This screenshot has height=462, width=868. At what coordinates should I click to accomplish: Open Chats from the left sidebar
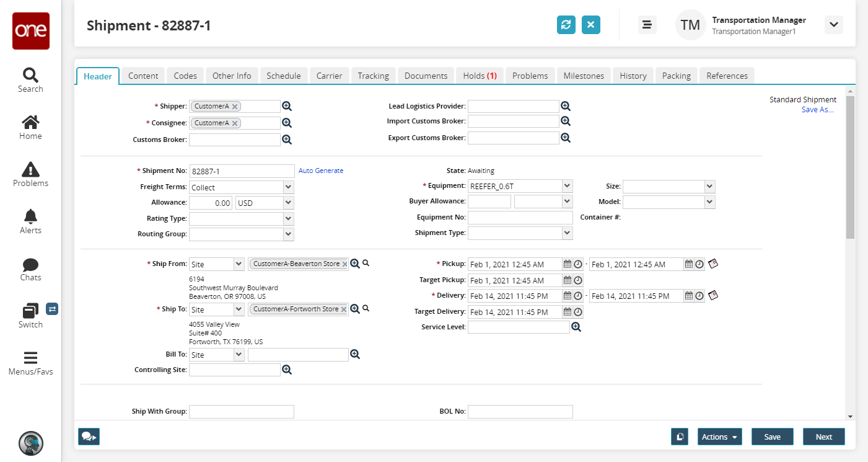[30, 269]
